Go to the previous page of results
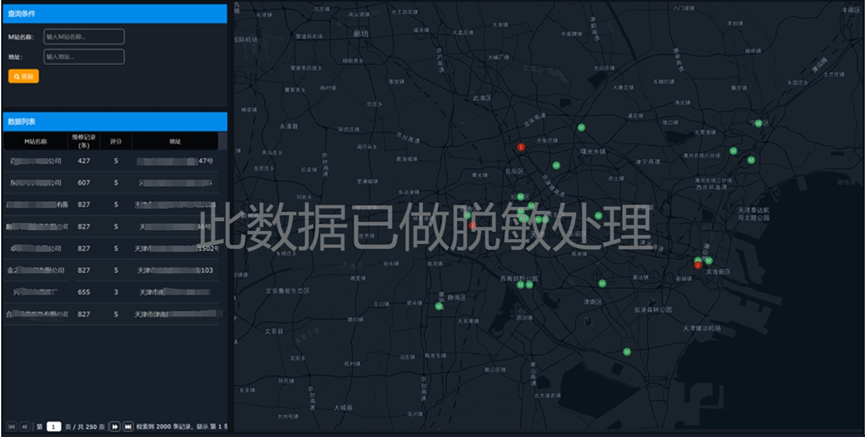Image resolution: width=865 pixels, height=437 pixels. click(24, 426)
